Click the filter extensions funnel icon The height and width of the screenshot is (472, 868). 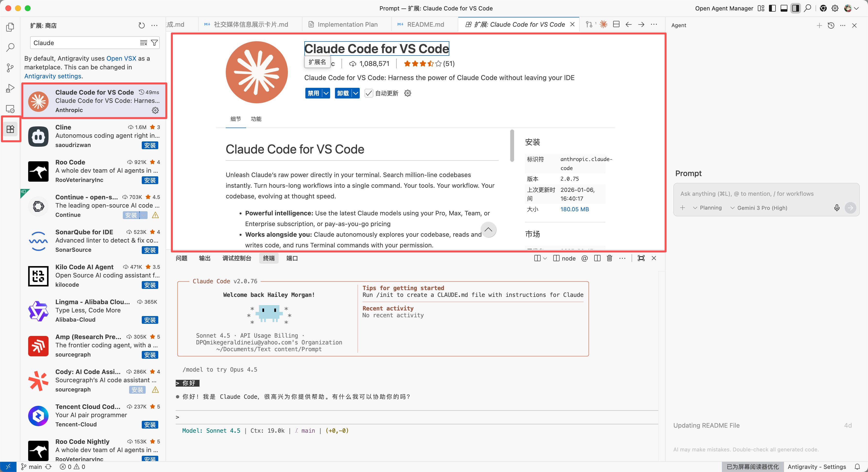[x=154, y=43]
